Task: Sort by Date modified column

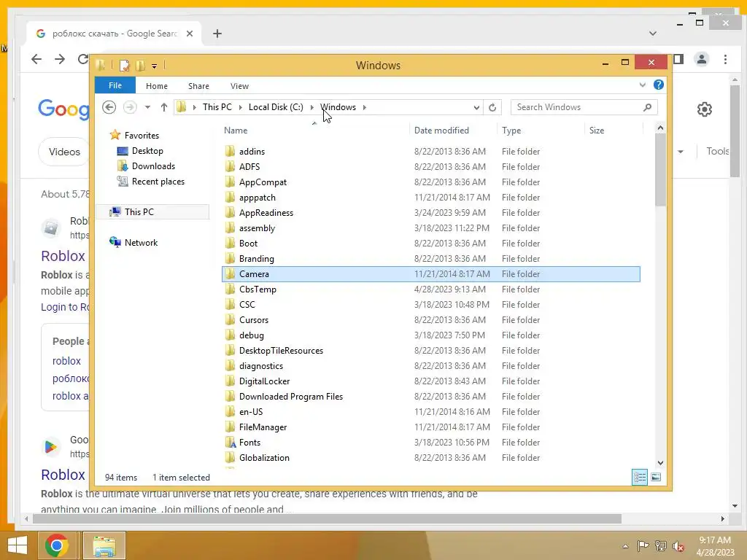Action: click(453, 131)
